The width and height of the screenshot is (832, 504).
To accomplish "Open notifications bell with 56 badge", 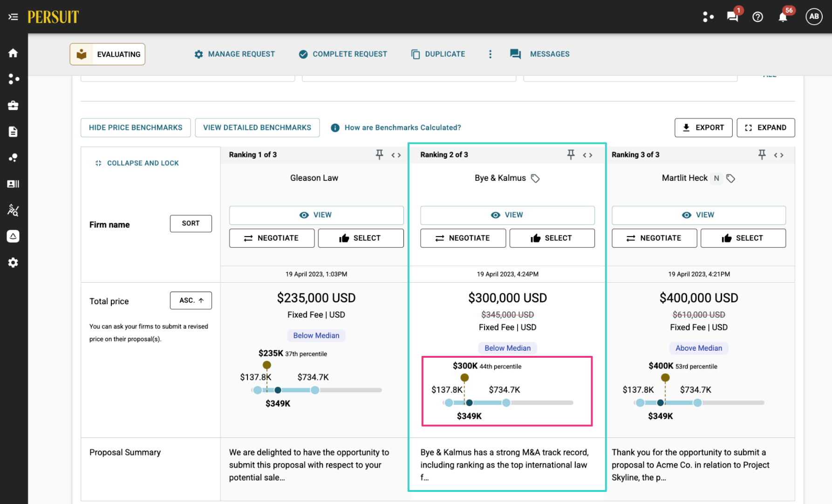I will (x=783, y=17).
